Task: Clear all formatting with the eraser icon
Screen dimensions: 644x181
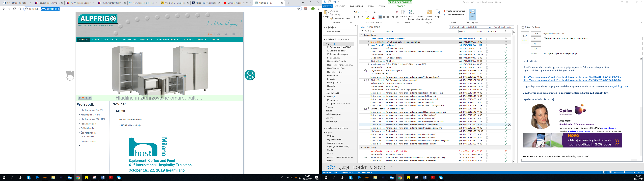Action: 396,12
